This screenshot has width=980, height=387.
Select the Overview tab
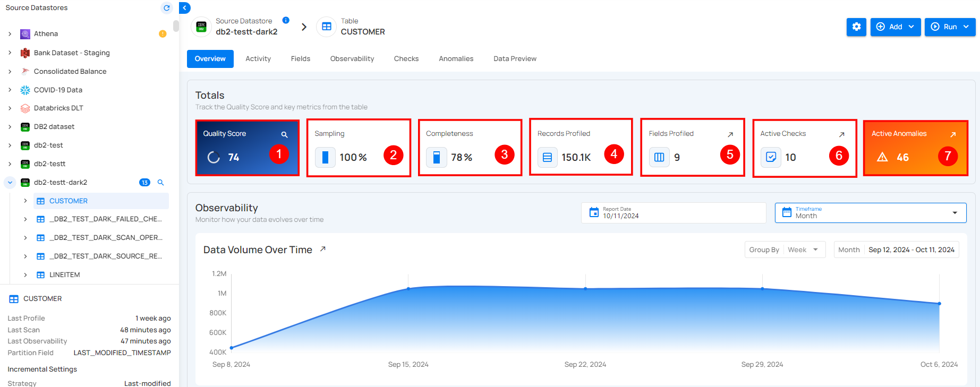[210, 59]
